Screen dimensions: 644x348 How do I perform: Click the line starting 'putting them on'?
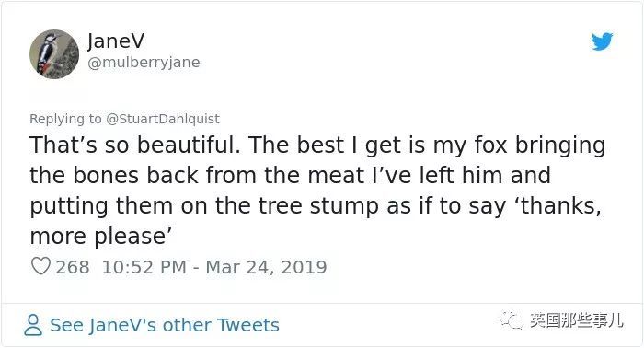point(315,206)
